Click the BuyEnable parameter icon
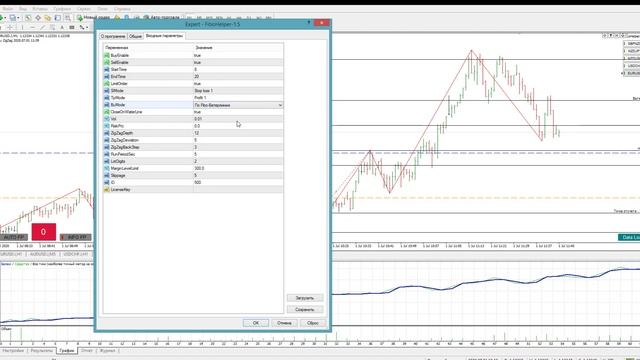 click(x=107, y=55)
